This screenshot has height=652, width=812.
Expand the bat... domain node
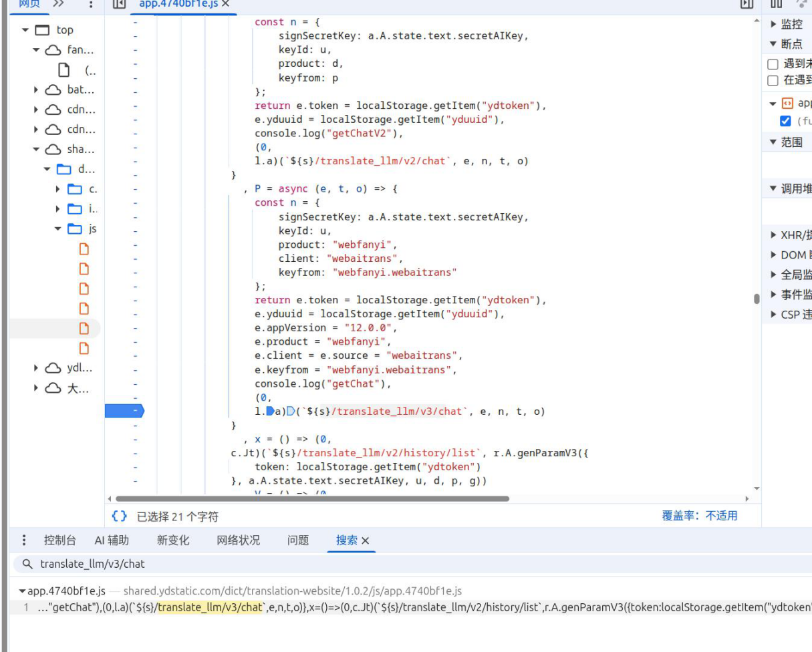[x=36, y=90]
